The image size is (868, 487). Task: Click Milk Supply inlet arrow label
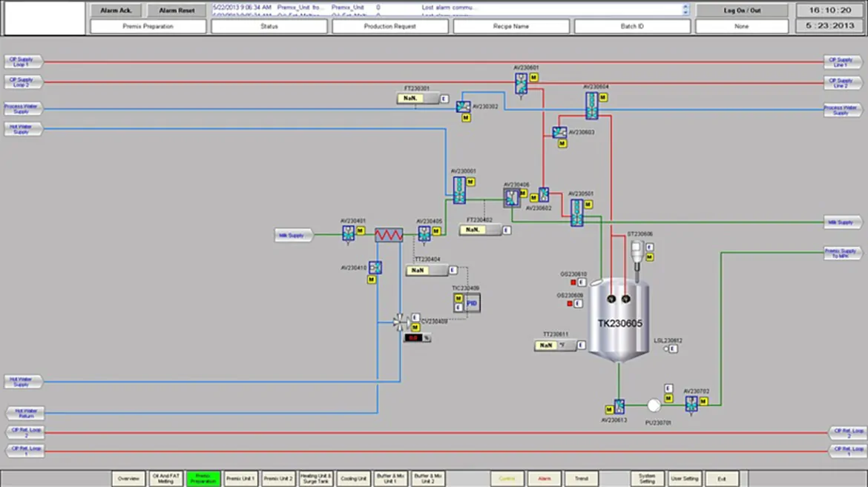293,235
